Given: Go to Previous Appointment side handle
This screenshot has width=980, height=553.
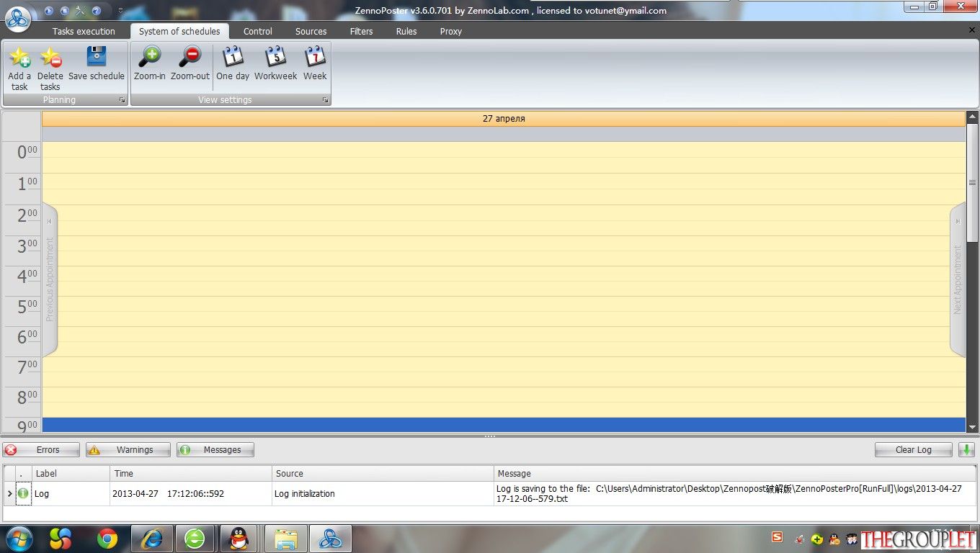Looking at the screenshot, I should coord(50,279).
